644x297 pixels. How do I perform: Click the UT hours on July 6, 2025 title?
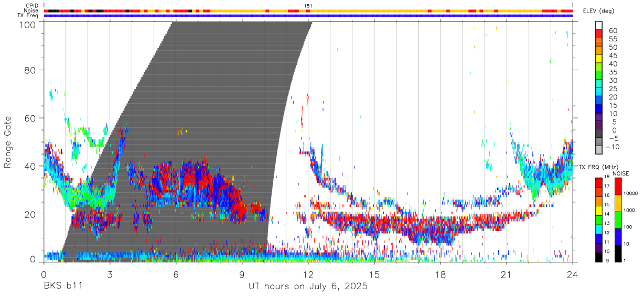click(x=308, y=287)
